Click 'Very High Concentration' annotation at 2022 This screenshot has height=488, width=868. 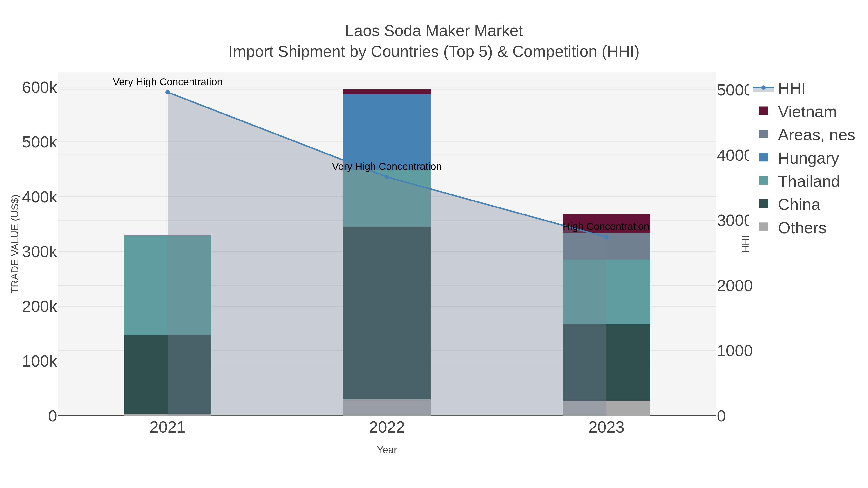point(387,166)
